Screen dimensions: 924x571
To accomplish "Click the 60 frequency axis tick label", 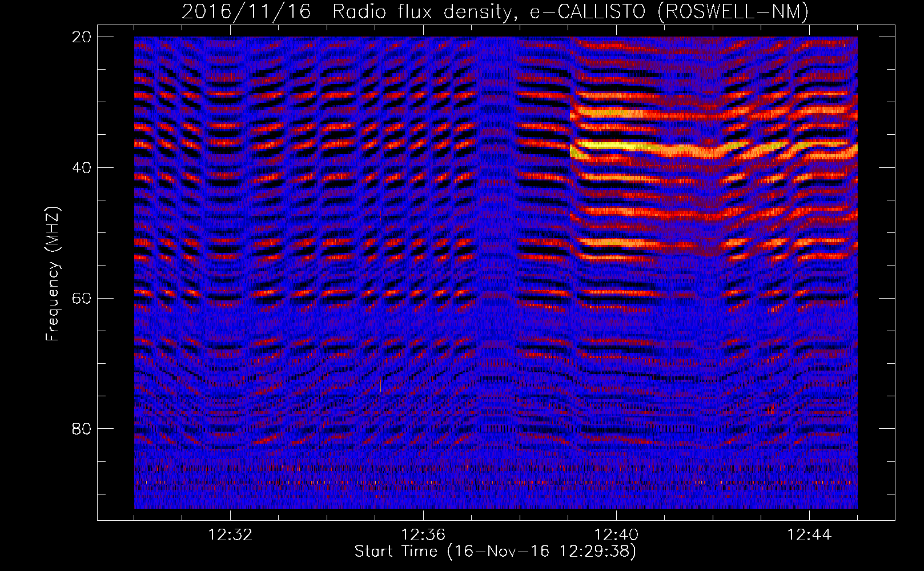I will pos(82,298).
